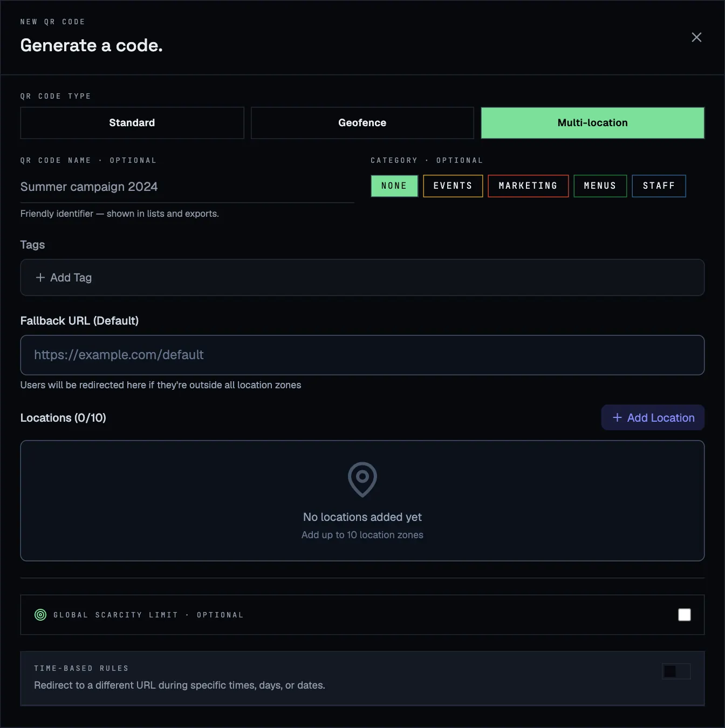Image resolution: width=725 pixels, height=728 pixels.
Task: Choose the Marketing category
Action: pos(528,186)
